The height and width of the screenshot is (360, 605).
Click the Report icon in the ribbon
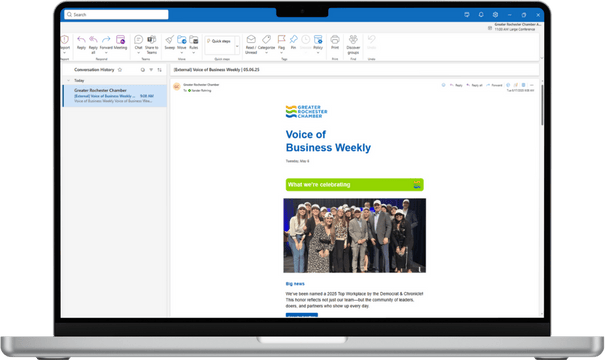click(64, 40)
